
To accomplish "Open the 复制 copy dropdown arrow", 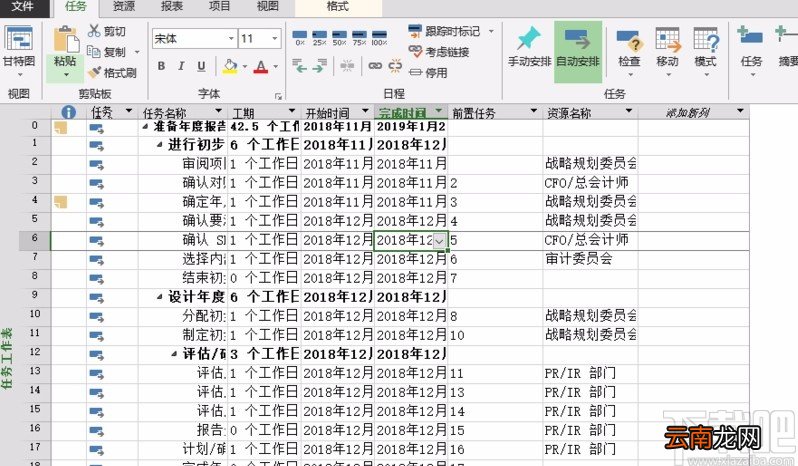I will [x=137, y=52].
